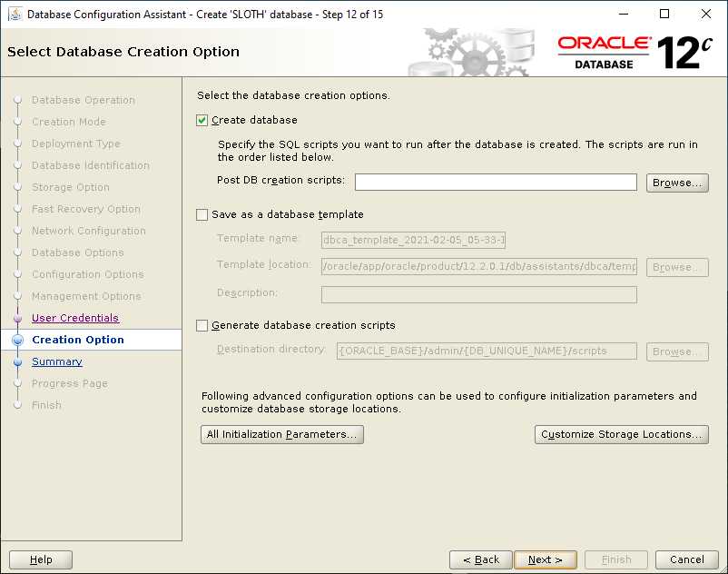Click the Summary step bullet icon

17,361
